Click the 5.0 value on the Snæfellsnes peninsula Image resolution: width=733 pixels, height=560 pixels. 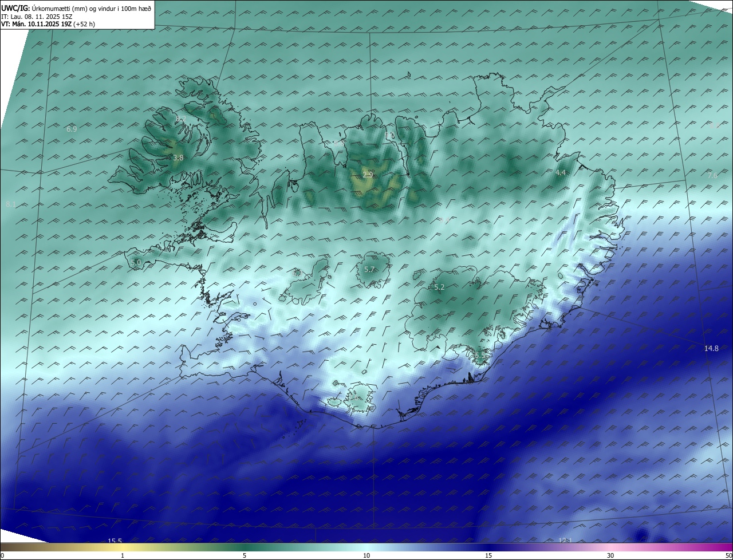[136, 262]
